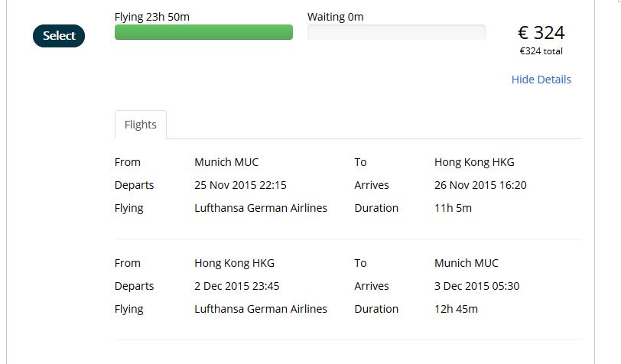Click the empty Waiting time bar

tap(396, 32)
